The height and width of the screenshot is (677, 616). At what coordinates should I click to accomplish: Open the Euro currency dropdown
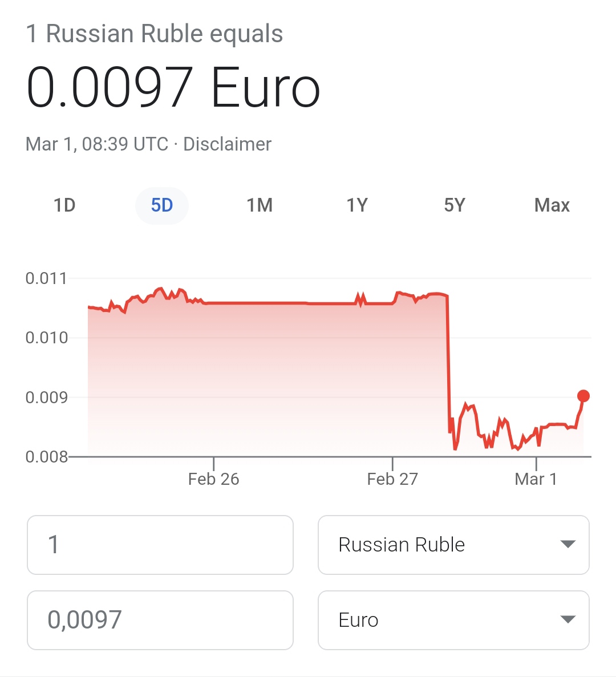[453, 620]
